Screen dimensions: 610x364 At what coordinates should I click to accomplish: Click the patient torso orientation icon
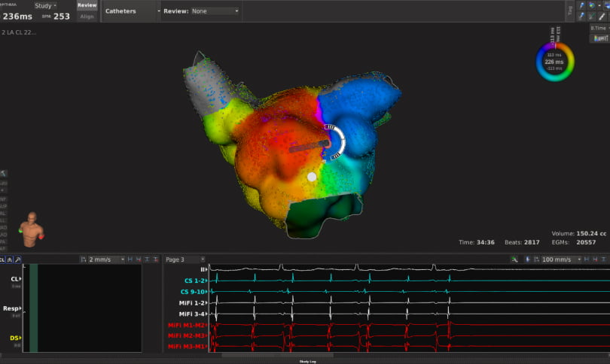31,229
